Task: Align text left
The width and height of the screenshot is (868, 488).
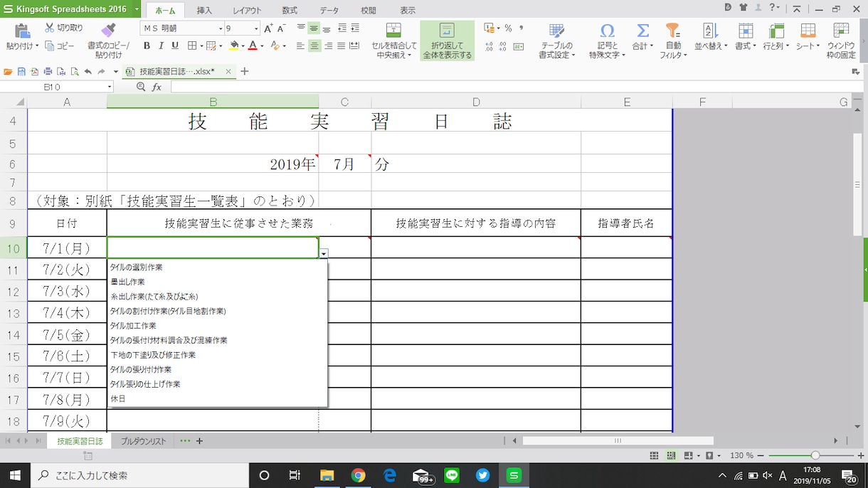Action: (301, 46)
